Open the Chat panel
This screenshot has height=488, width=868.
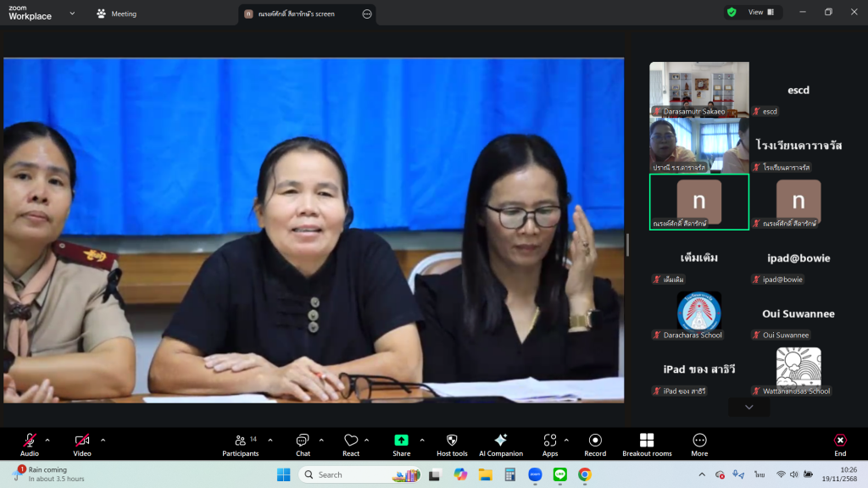[x=303, y=445]
